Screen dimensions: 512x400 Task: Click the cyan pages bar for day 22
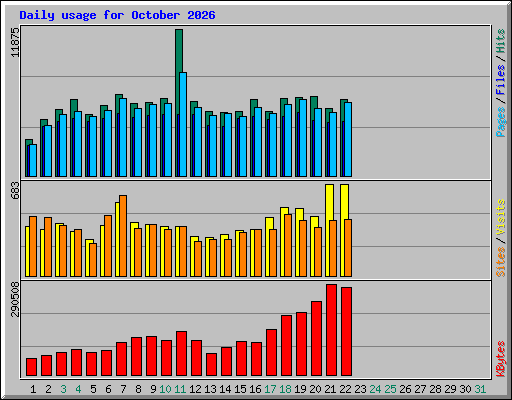[348, 139]
